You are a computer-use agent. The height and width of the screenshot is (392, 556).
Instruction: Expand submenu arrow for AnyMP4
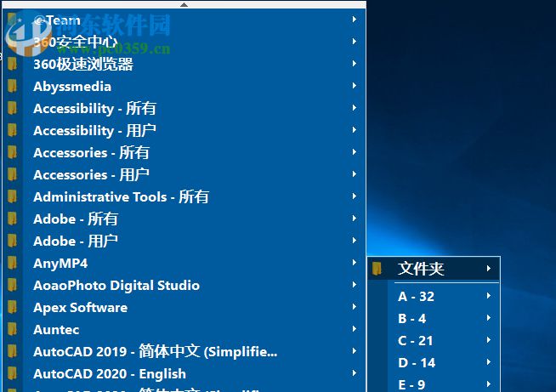[x=355, y=263]
